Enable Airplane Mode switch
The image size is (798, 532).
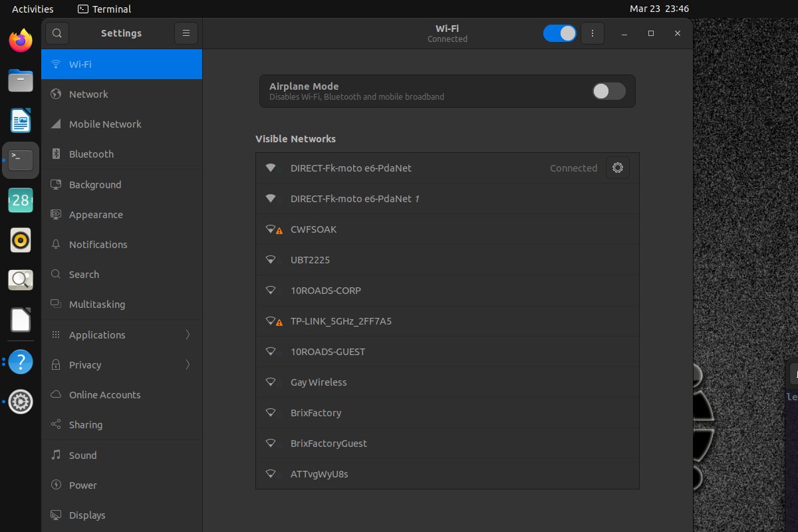pyautogui.click(x=609, y=91)
